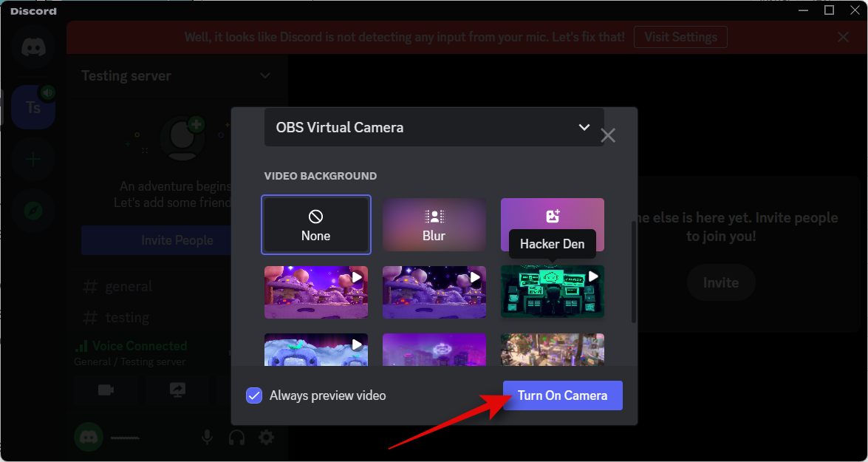
Task: Choose the Hacker Den background thumbnail
Action: click(x=552, y=292)
